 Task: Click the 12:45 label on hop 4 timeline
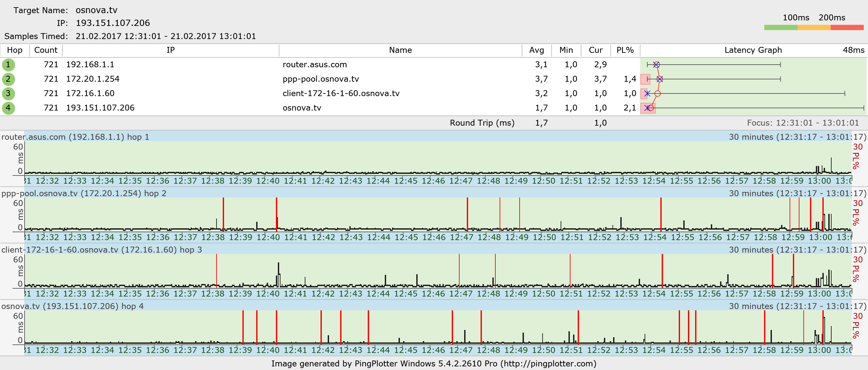tap(406, 350)
